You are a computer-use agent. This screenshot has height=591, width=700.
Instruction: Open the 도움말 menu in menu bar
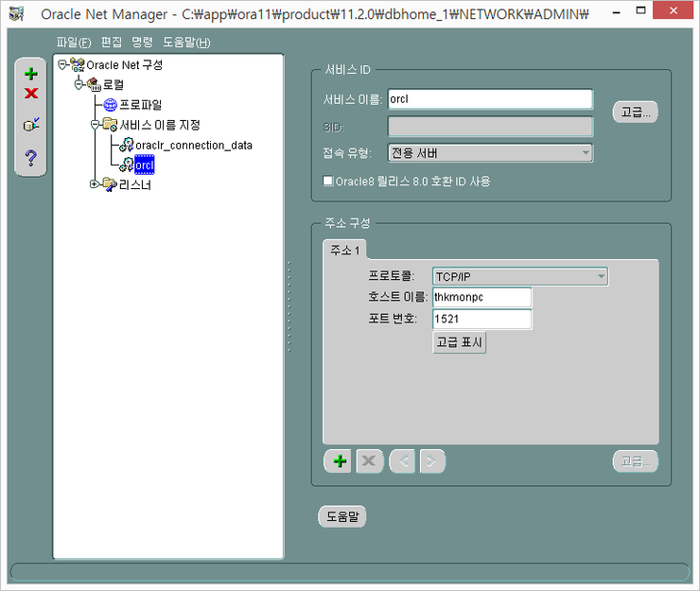coord(186,43)
